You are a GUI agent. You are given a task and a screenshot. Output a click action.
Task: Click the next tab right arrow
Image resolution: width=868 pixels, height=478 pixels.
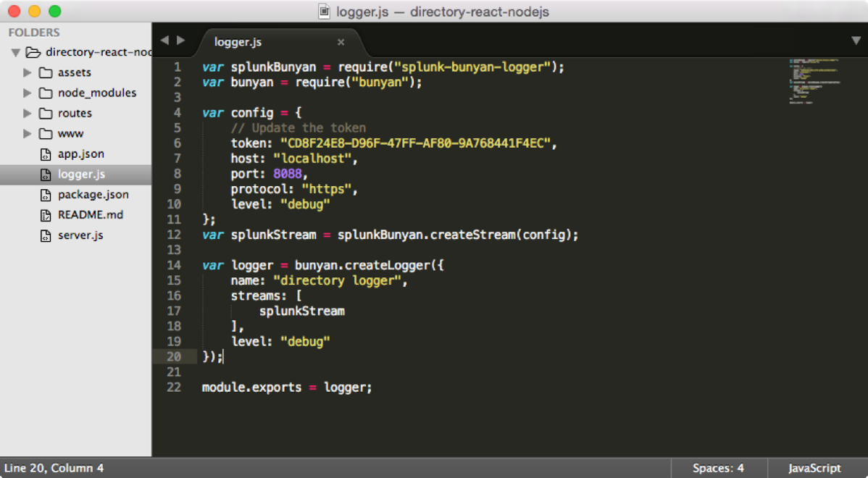180,41
